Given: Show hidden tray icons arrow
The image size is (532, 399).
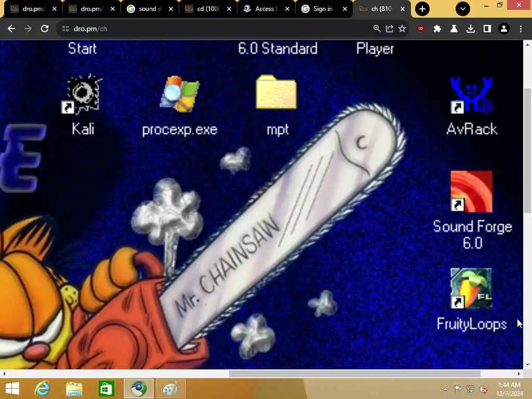Looking at the screenshot, I should [x=445, y=389].
